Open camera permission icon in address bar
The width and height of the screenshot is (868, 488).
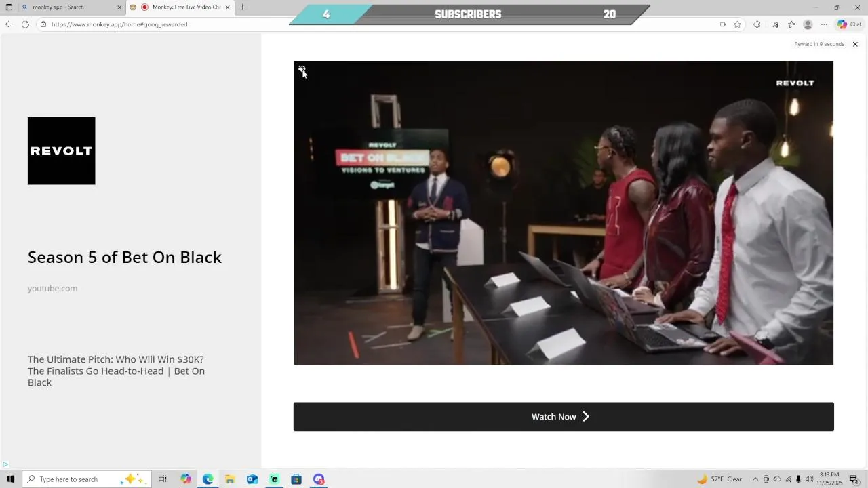tap(723, 24)
